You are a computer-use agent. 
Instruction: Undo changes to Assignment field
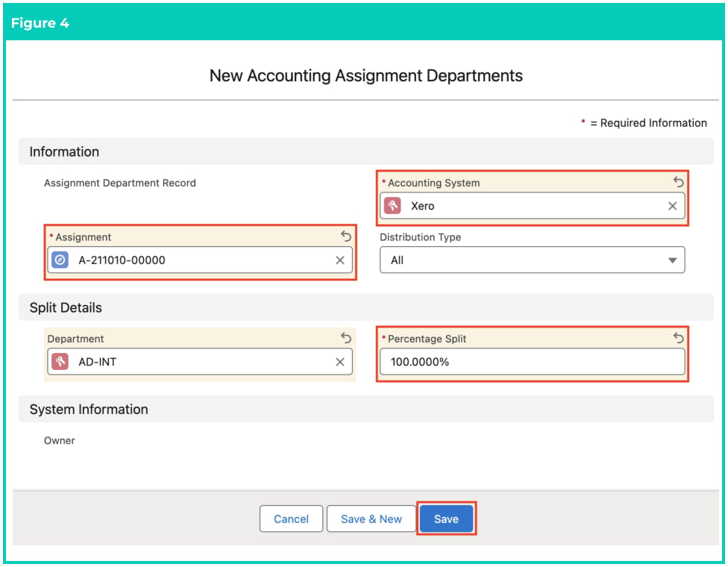click(346, 236)
